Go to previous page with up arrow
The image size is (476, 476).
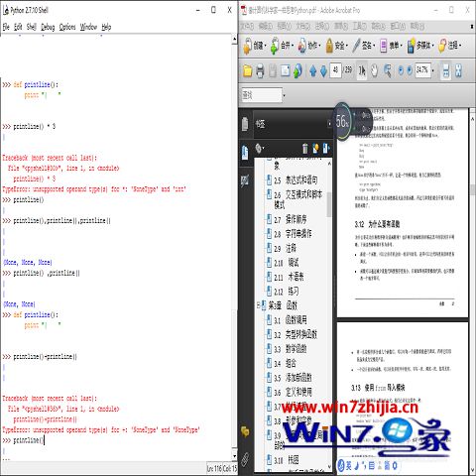[x=312, y=70]
